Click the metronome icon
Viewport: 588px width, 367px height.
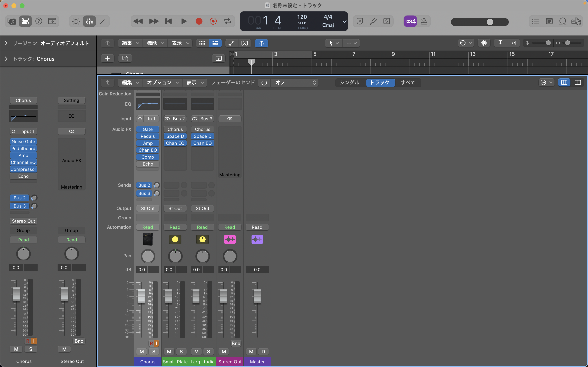click(x=424, y=21)
